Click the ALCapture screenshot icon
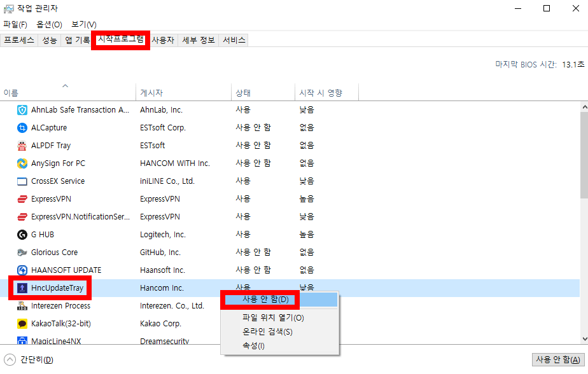 pyautogui.click(x=22, y=127)
